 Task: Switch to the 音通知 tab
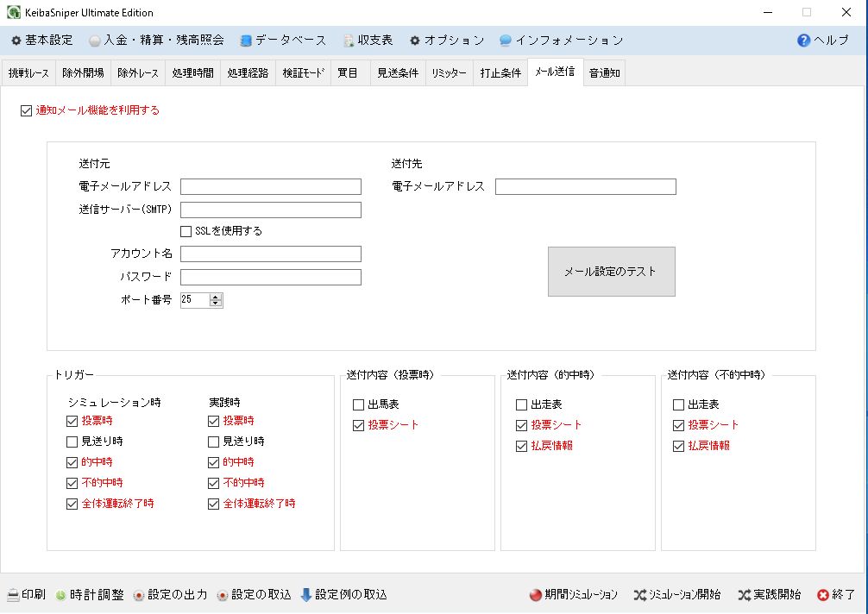tap(605, 73)
